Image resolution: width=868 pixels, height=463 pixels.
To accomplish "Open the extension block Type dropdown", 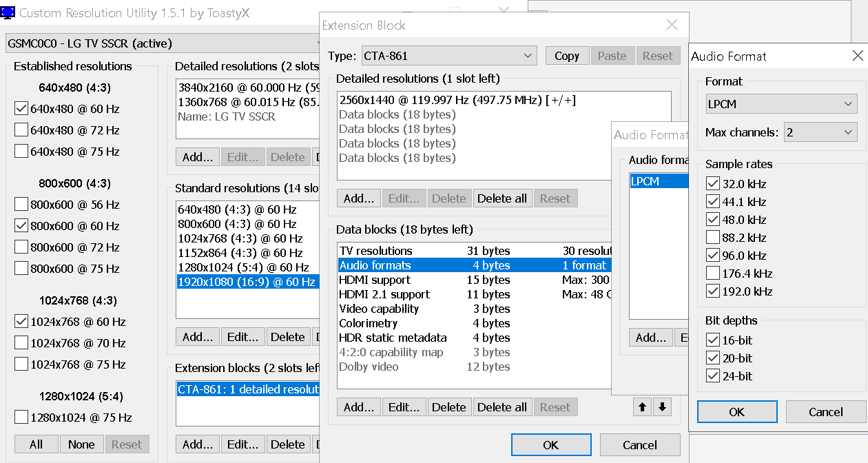I will point(449,56).
